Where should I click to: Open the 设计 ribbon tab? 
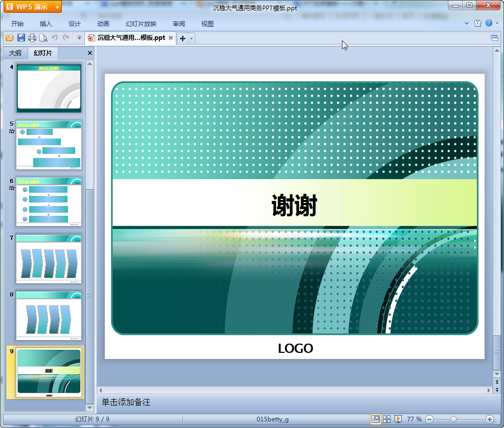pyautogui.click(x=74, y=24)
